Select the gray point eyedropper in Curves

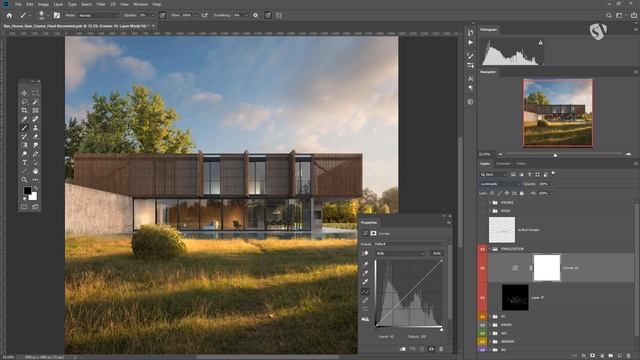[365, 273]
